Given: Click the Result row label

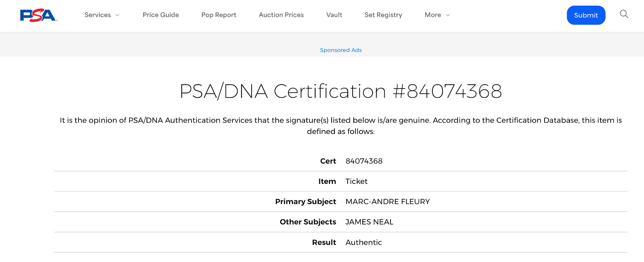Looking at the screenshot, I should [x=324, y=242].
